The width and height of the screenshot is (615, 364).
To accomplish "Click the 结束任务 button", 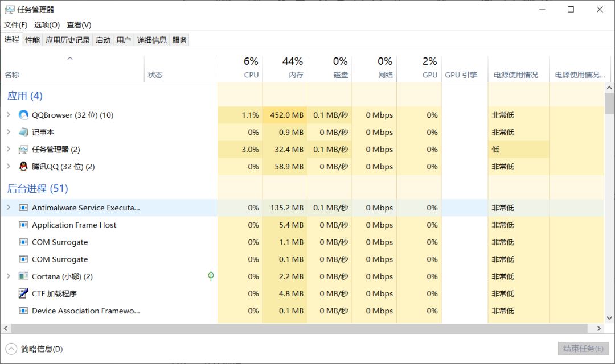I will pos(583,349).
